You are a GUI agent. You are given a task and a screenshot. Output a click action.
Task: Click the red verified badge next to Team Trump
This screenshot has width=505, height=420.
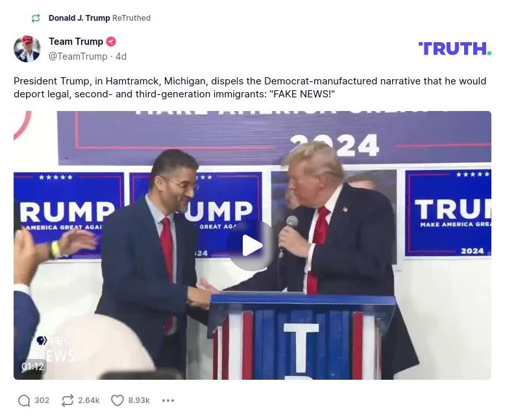tap(111, 42)
